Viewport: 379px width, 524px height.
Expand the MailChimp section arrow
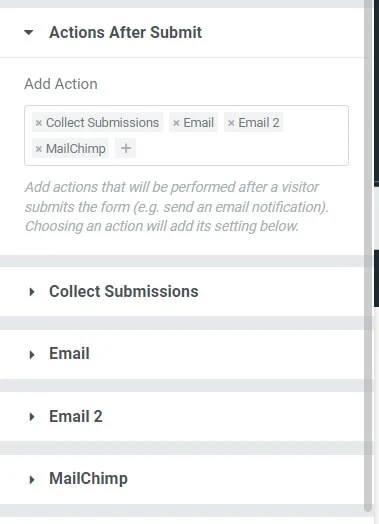pos(32,480)
